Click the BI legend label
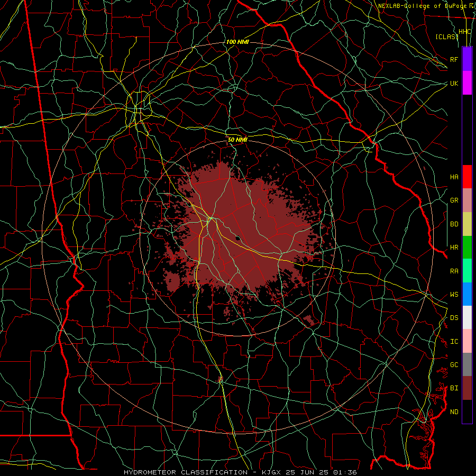476x476 pixels. pos(454,388)
